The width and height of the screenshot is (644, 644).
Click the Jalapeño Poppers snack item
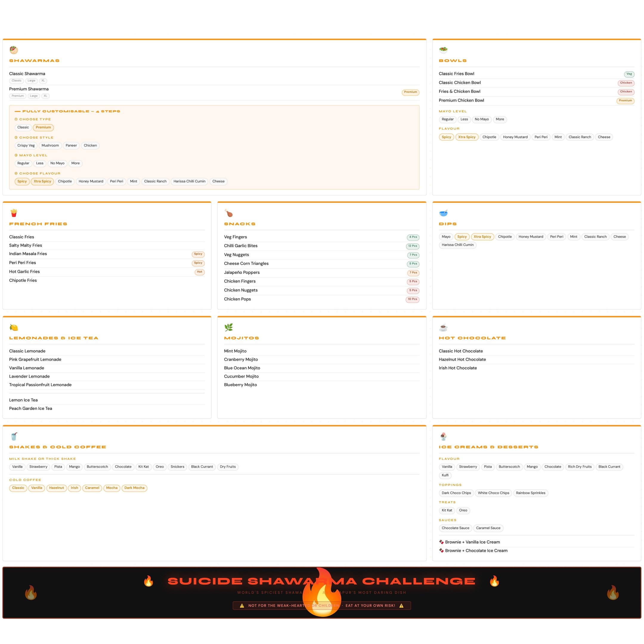pos(242,272)
